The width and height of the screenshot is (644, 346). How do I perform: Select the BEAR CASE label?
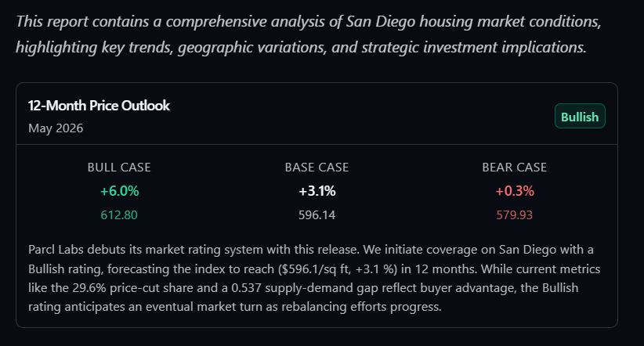514,167
